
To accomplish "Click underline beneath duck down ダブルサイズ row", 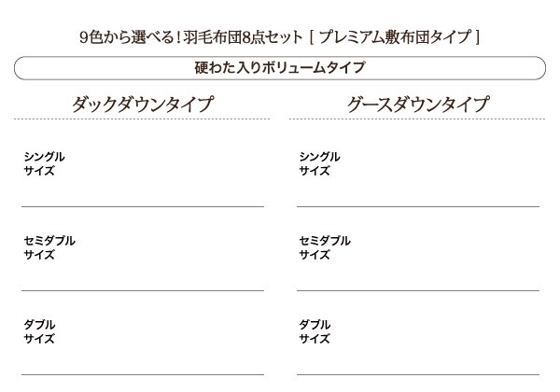I will click(142, 374).
